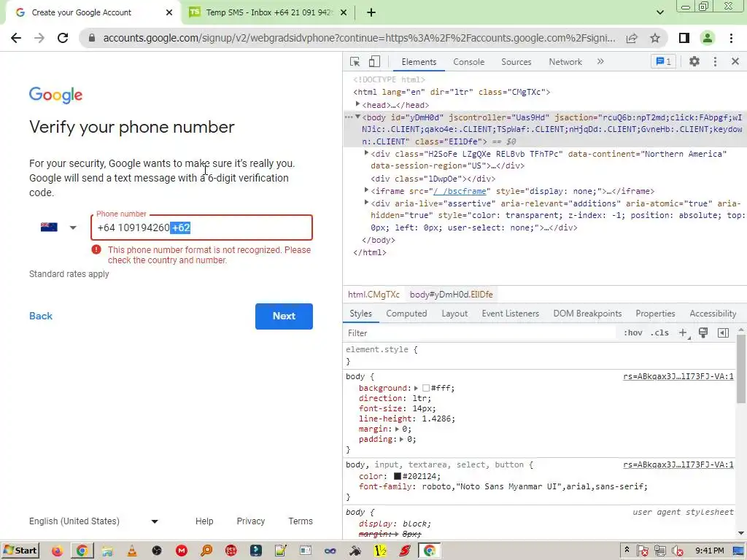Open the Properties pane tab

click(655, 314)
